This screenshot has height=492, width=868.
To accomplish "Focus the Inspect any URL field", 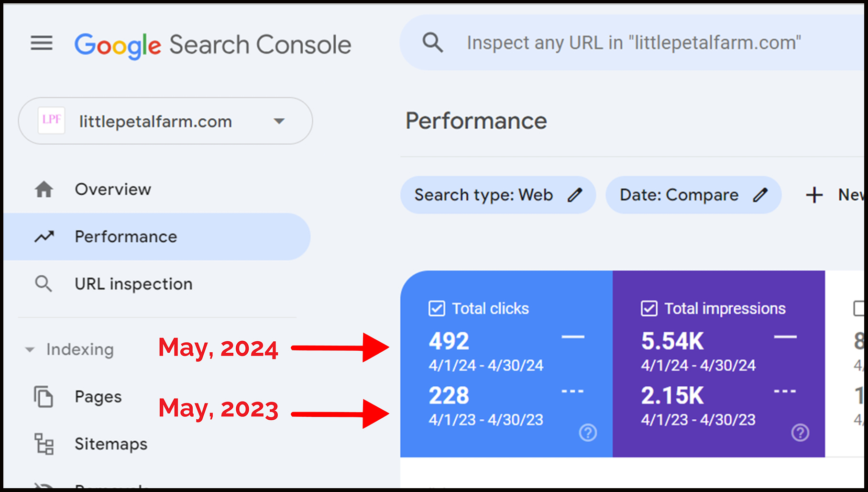I will (634, 43).
